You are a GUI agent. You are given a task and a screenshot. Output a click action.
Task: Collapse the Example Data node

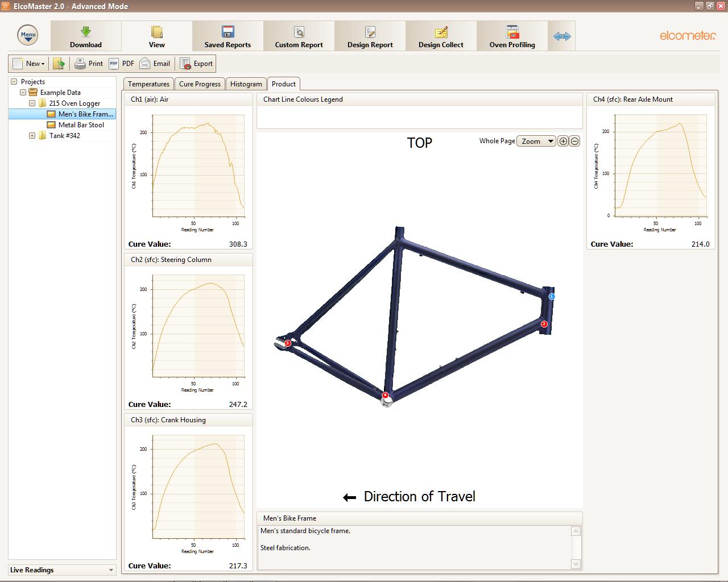click(23, 93)
